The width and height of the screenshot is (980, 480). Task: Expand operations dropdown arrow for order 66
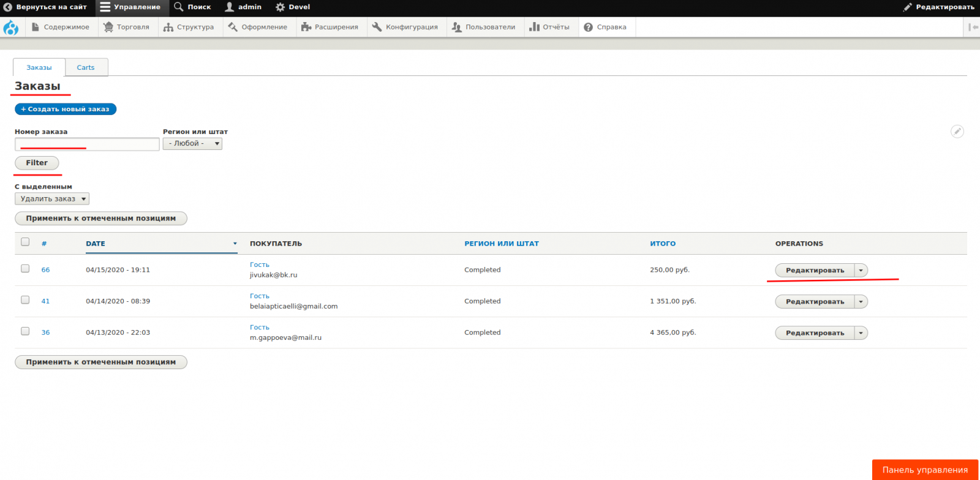(x=861, y=271)
